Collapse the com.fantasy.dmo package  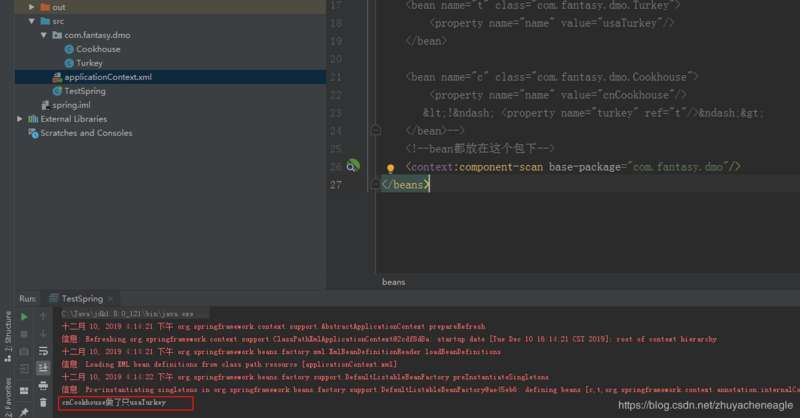coord(43,35)
